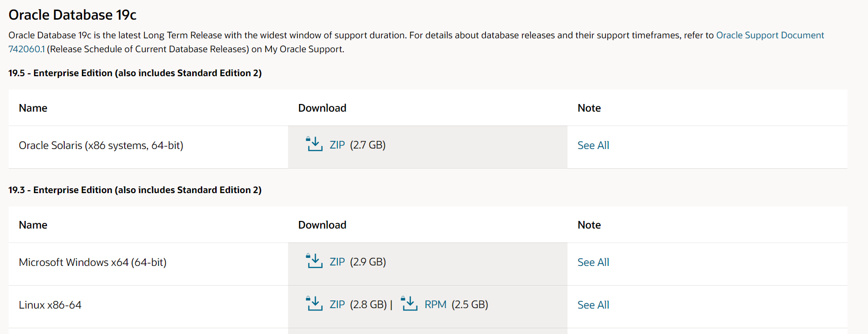Click the (2.8 GB) size text
The width and height of the screenshot is (868, 334).
(368, 304)
